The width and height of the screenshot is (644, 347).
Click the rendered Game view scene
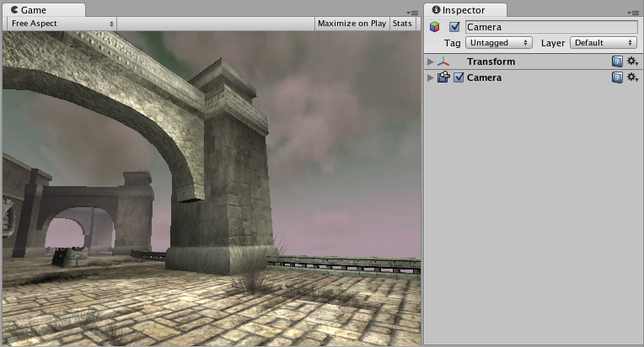point(212,189)
